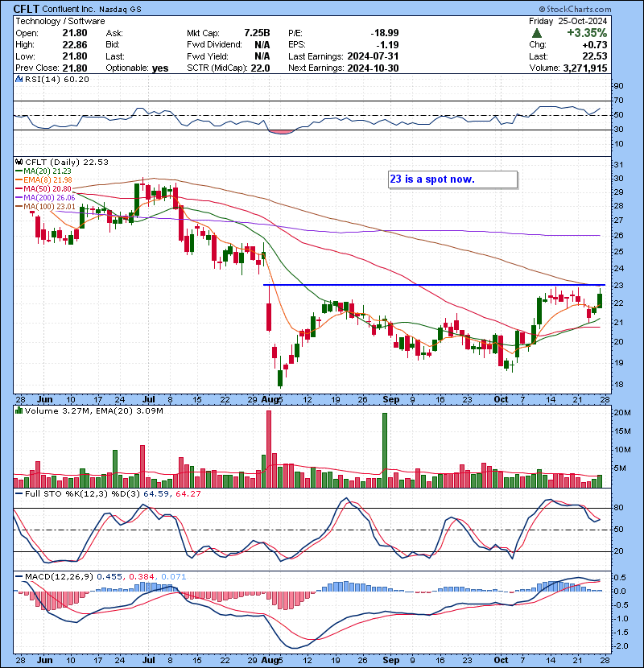Image resolution: width=644 pixels, height=668 pixels.
Task: Click the Confluent Inc. company name
Action: [69, 9]
